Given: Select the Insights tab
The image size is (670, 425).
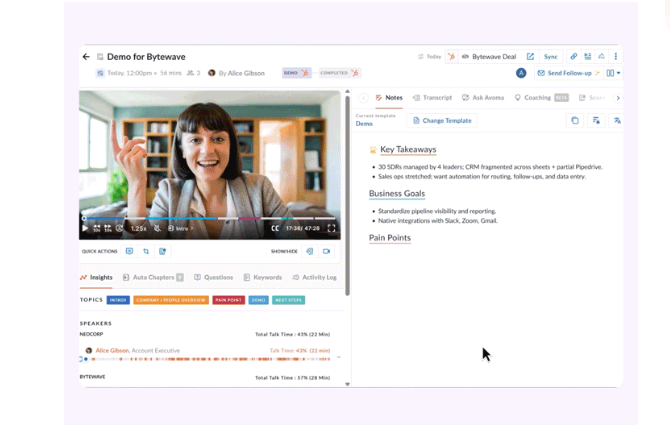Looking at the screenshot, I should (96, 277).
